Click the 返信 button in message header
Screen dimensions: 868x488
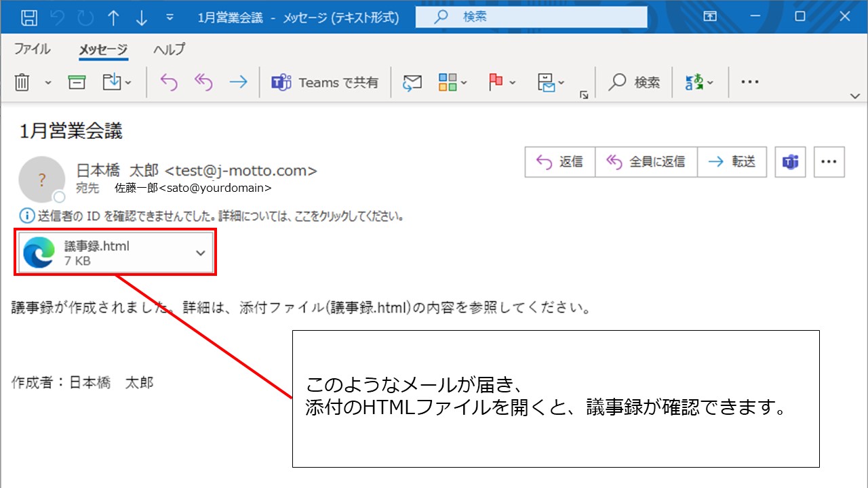pyautogui.click(x=560, y=162)
